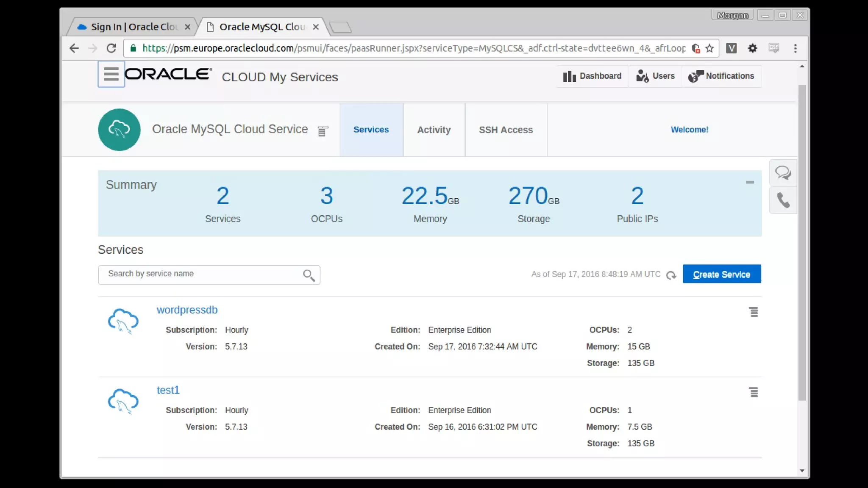
Task: Click the wordpressdb MySQL cloud icon
Action: point(123,321)
